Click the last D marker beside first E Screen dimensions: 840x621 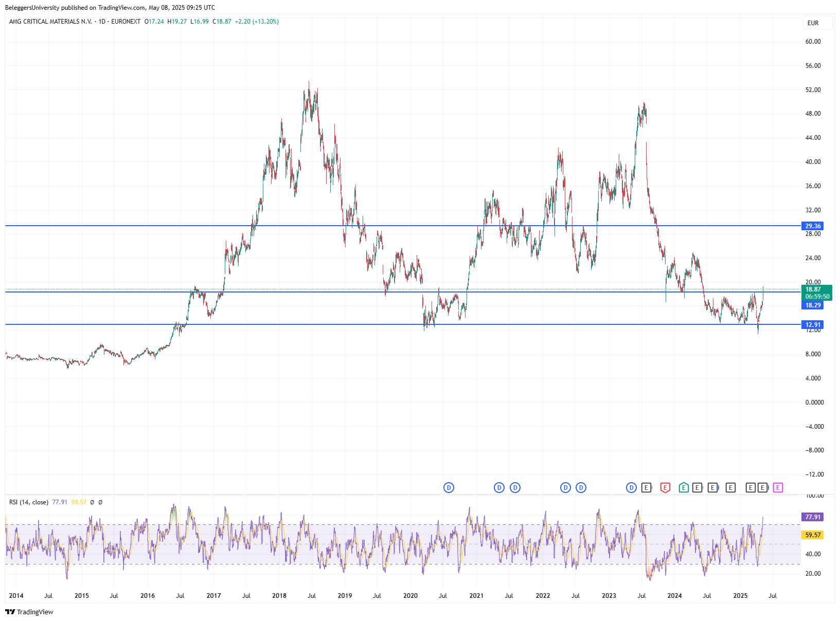631,487
